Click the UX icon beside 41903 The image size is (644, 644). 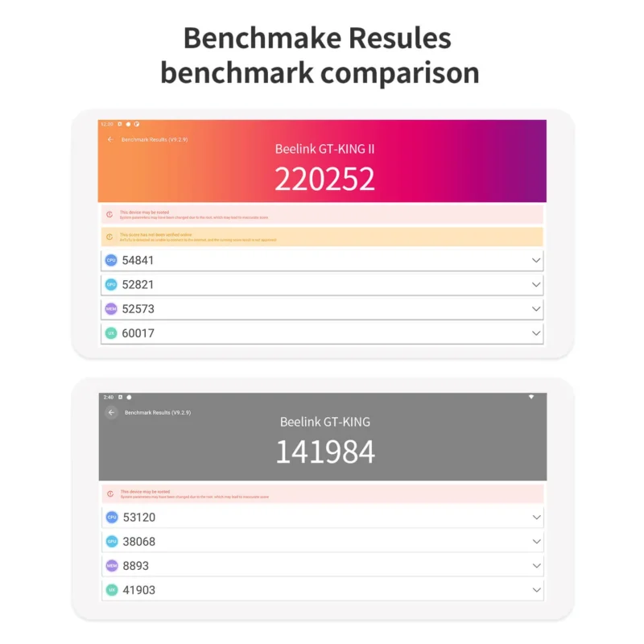(112, 590)
